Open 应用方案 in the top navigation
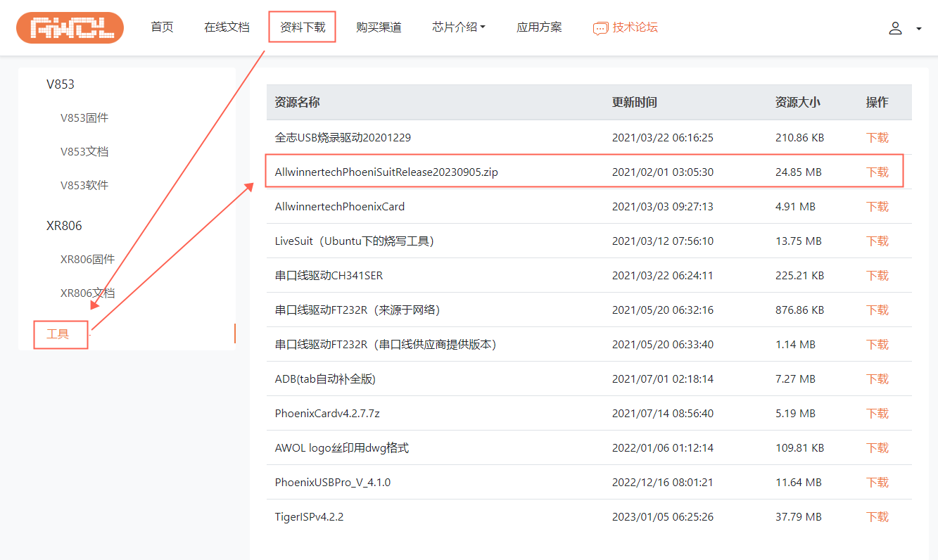Image resolution: width=938 pixels, height=560 pixels. pyautogui.click(x=539, y=27)
